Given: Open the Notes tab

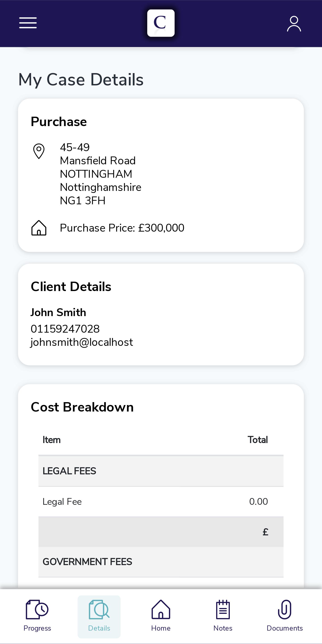Looking at the screenshot, I should pos(223,616).
